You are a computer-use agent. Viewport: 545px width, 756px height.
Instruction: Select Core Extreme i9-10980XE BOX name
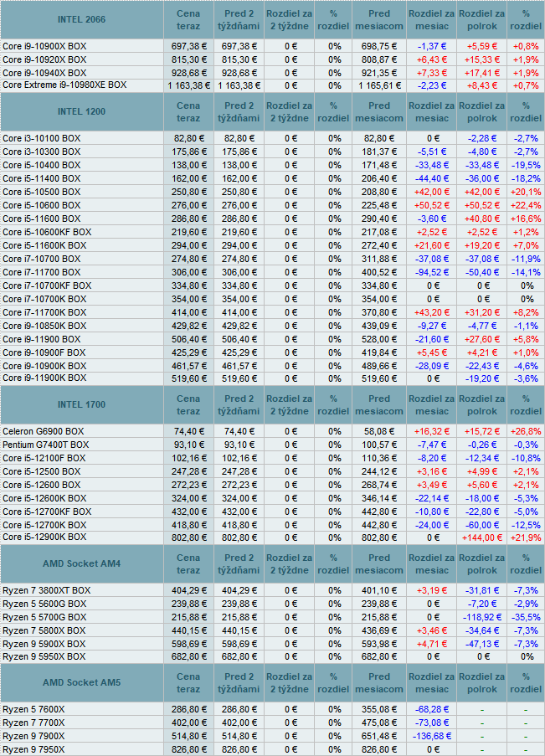point(64,85)
